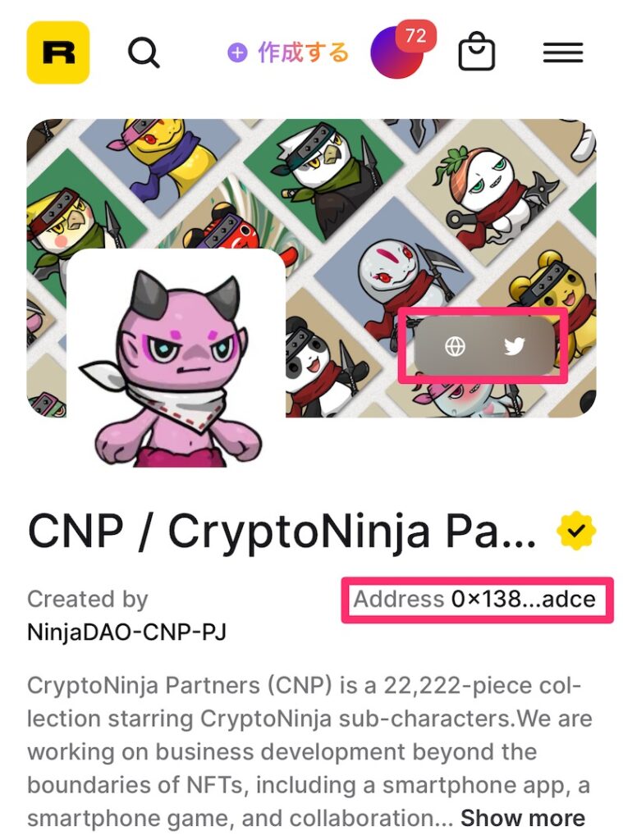The width and height of the screenshot is (623, 840).
Task: Tap the plus icon beside 作成する
Action: [x=237, y=52]
